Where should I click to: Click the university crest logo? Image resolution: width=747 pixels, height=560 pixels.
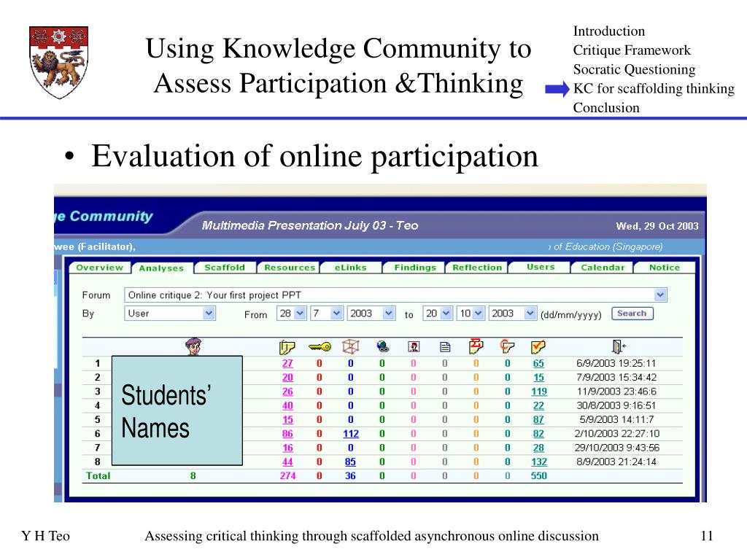59,63
